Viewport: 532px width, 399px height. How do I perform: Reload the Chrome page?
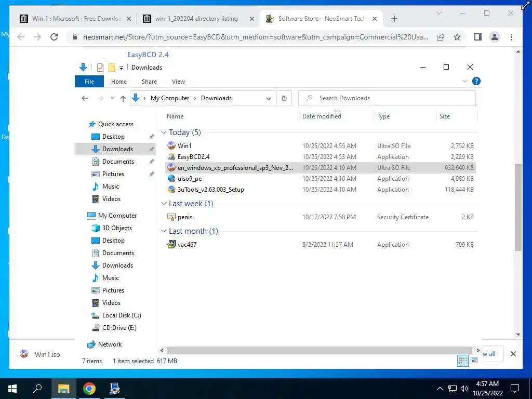(54, 37)
